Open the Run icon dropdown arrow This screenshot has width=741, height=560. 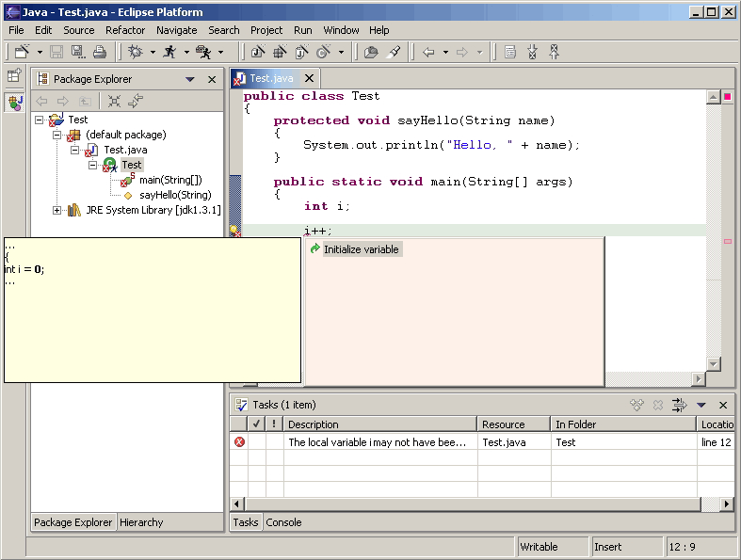pos(186,53)
